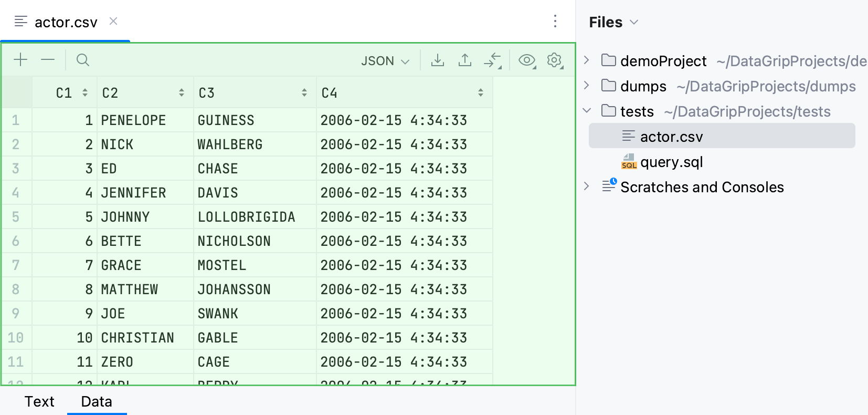This screenshot has height=415, width=868.
Task: Click the Delete Row minus icon
Action: [48, 60]
